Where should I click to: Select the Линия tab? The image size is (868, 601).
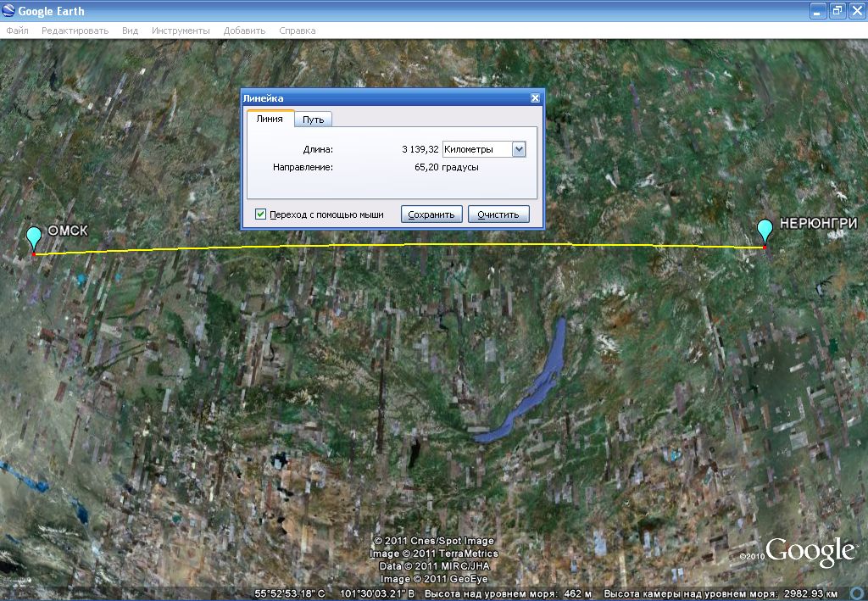[270, 119]
